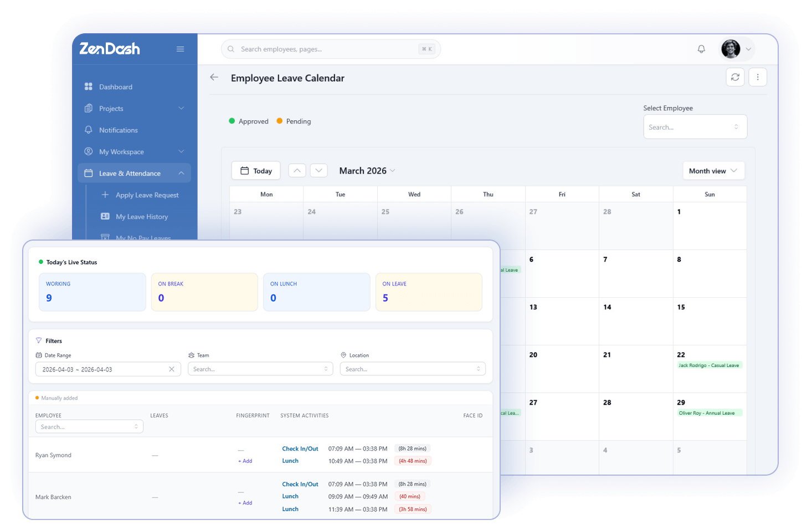Click the location pin icon in Filters
This screenshot has height=530, width=812.
[x=343, y=355]
